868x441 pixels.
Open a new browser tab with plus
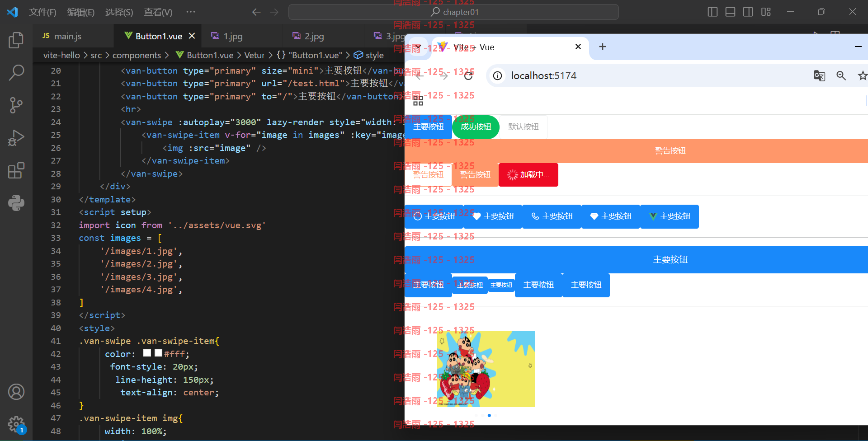tap(603, 47)
